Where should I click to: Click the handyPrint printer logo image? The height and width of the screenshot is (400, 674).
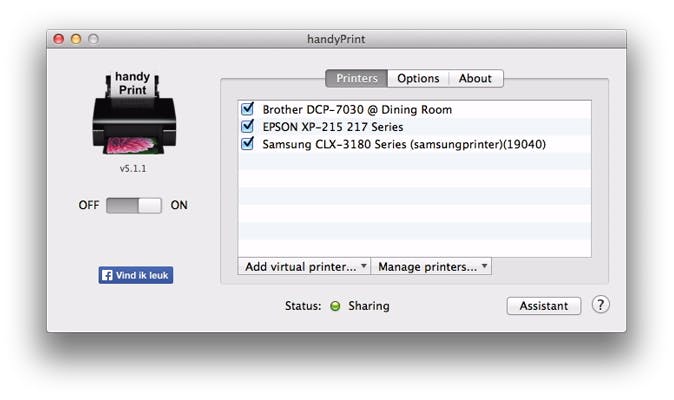(134, 113)
